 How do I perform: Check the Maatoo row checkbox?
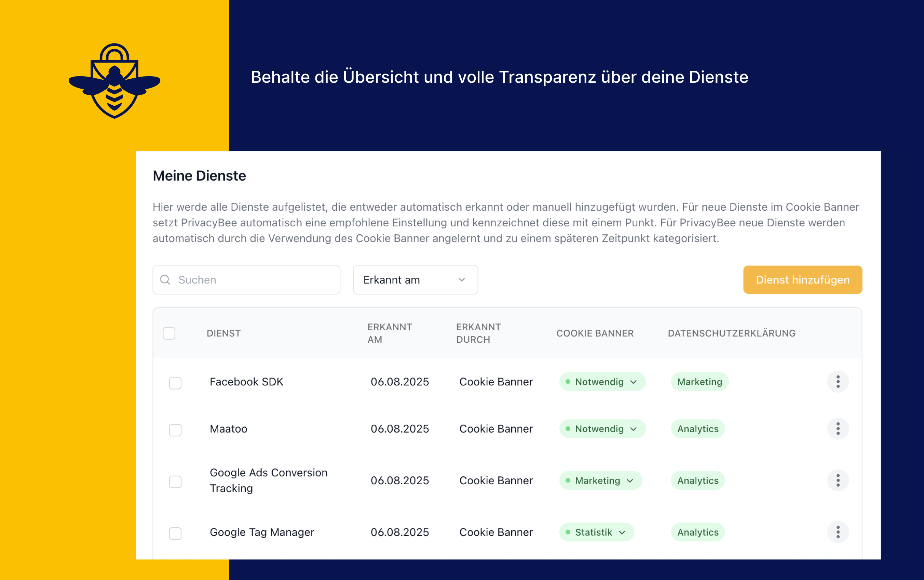pyautogui.click(x=175, y=430)
